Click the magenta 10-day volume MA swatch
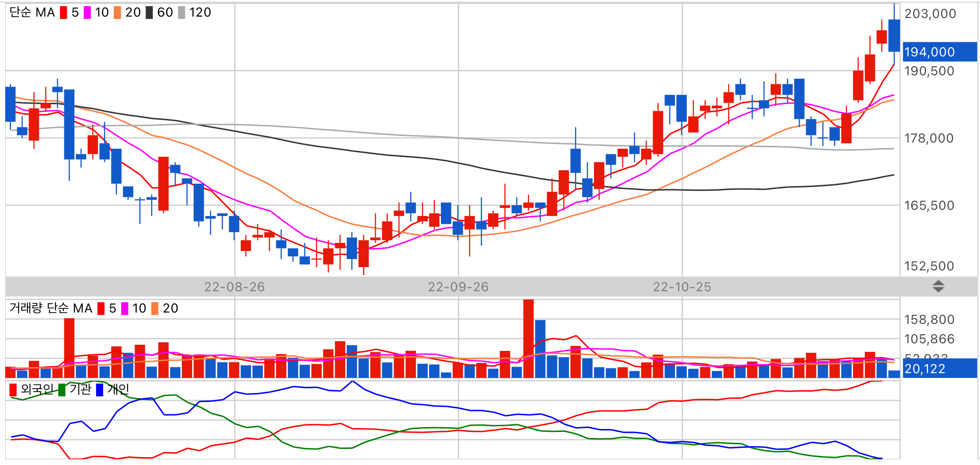 click(125, 309)
